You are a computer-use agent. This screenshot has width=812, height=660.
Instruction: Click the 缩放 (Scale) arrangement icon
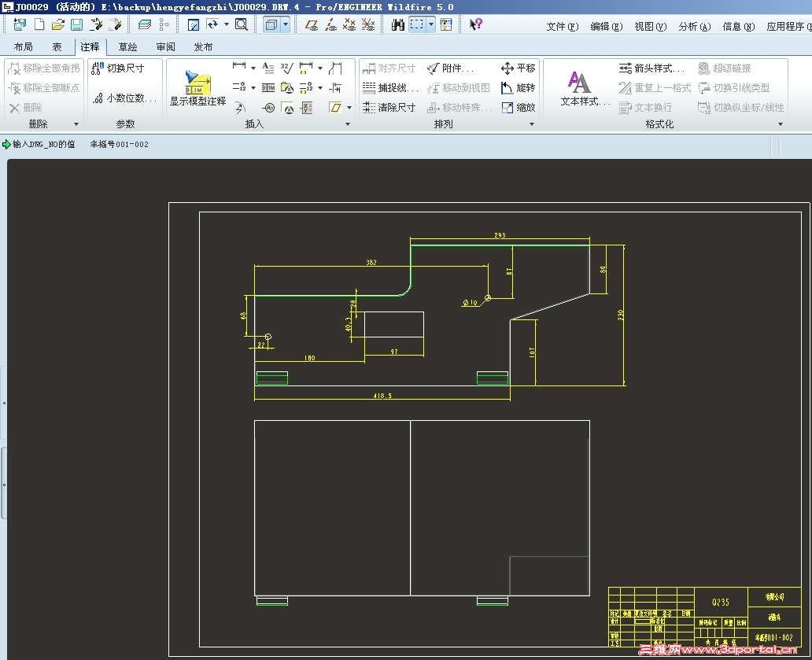pos(517,107)
